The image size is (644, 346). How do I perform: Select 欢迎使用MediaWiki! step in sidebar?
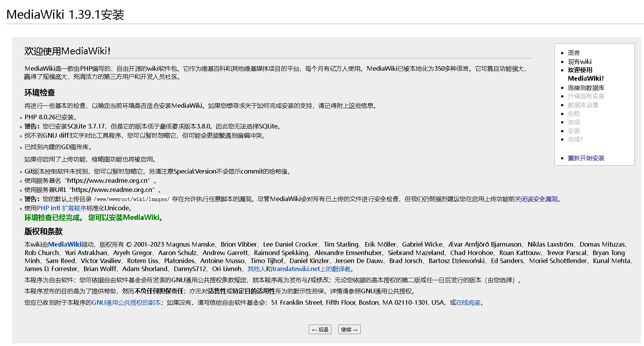[586, 74]
